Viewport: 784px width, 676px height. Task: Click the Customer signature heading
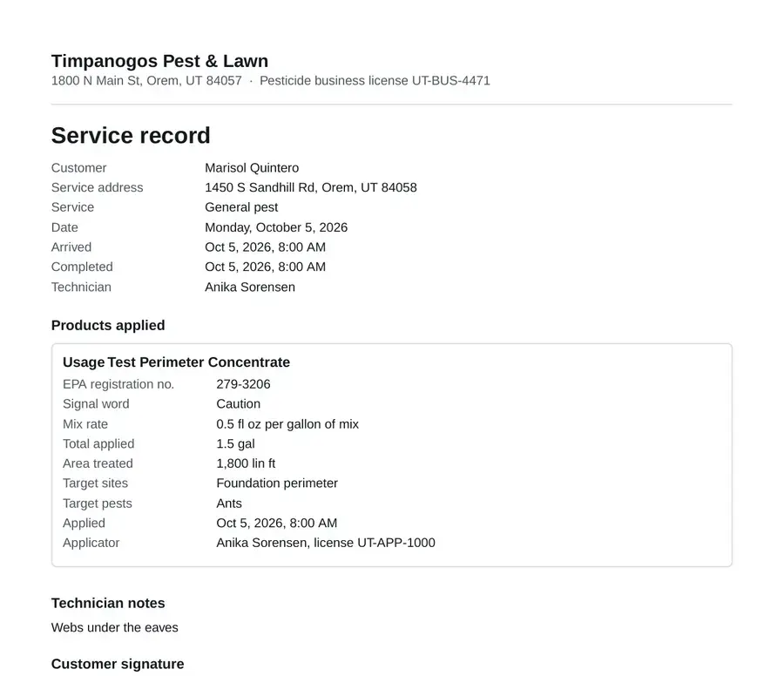(118, 664)
